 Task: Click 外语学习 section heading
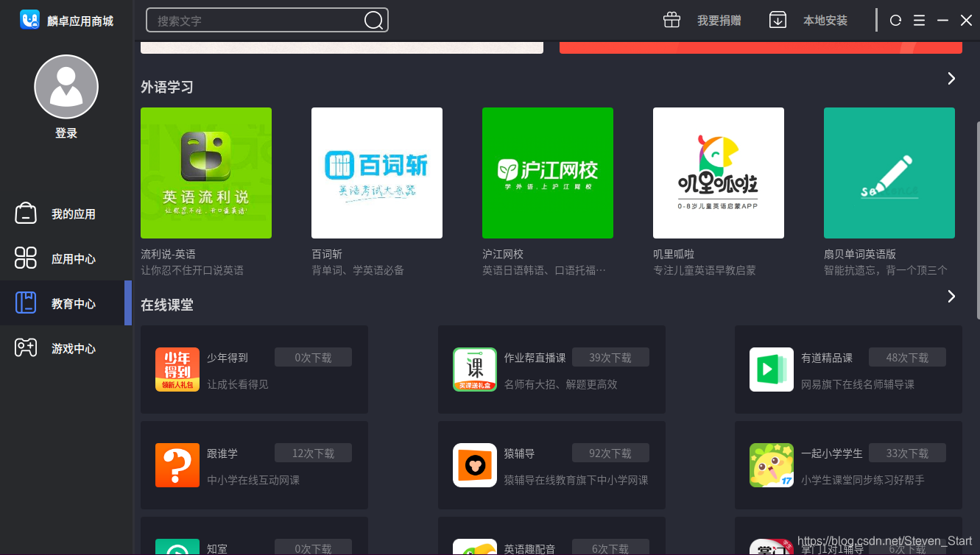(167, 87)
